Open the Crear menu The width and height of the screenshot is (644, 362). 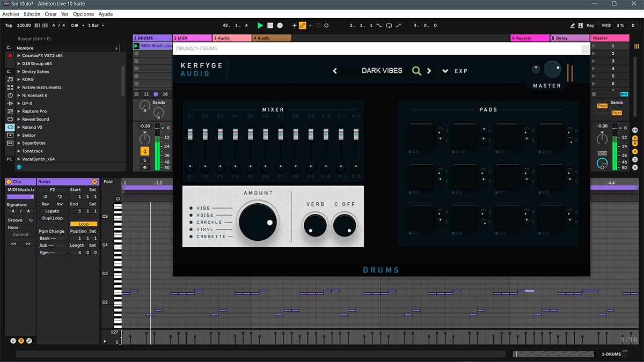51,14
